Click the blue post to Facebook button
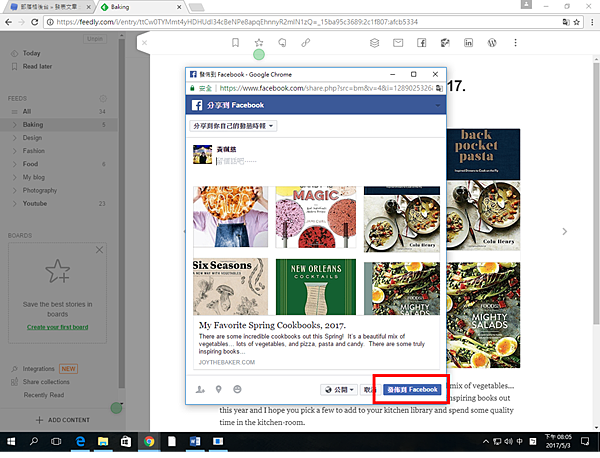 (x=412, y=390)
